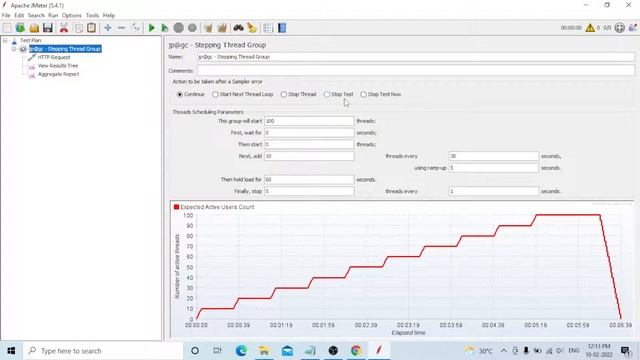The height and width of the screenshot is (360, 640).
Task: Select Aggregate Report in the tree
Action: pos(58,74)
